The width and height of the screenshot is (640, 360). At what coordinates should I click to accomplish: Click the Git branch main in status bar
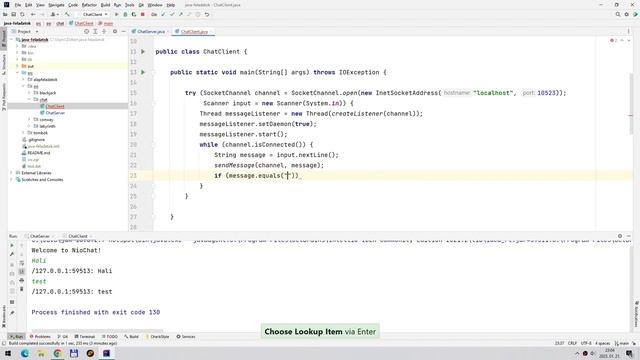[622, 343]
